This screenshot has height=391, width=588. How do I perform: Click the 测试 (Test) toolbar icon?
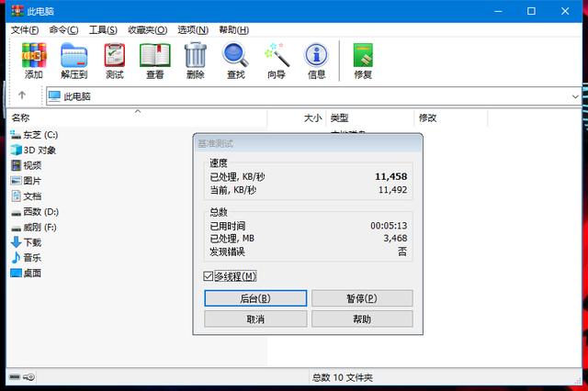[115, 61]
